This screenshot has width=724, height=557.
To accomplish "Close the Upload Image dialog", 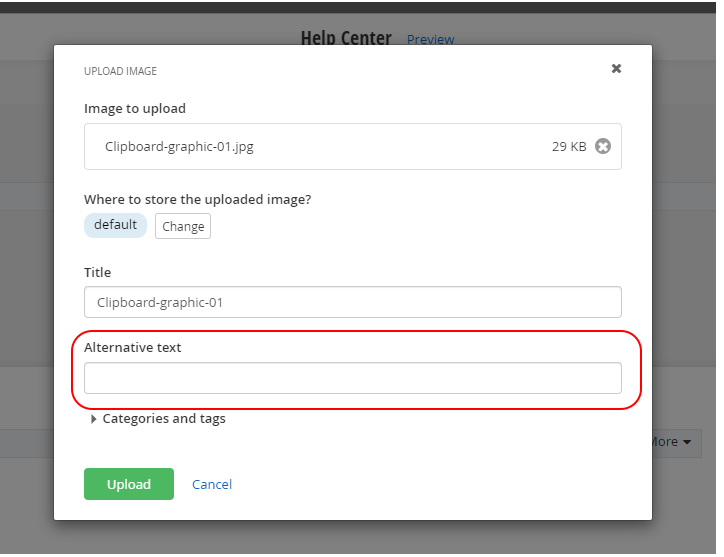I will (616, 69).
